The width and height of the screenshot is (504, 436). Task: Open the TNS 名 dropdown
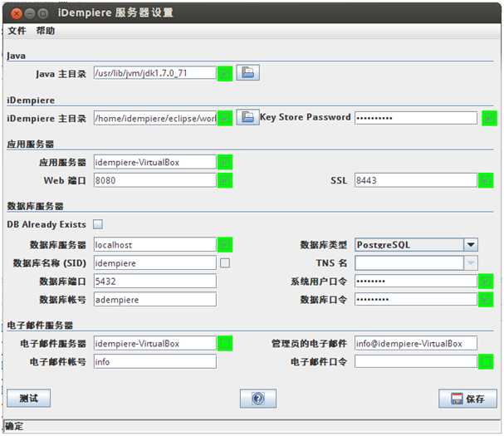point(471,263)
